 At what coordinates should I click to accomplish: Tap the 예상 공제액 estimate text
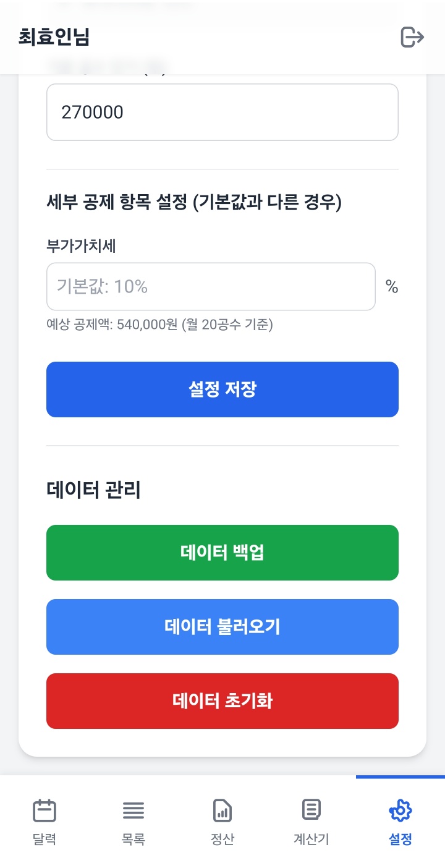pos(159,325)
